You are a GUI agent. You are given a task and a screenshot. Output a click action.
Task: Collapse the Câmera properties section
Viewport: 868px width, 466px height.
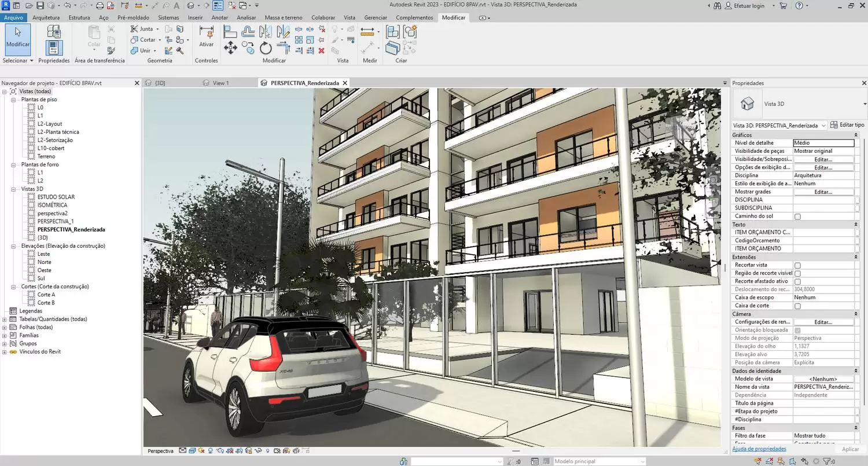pyautogui.click(x=855, y=314)
